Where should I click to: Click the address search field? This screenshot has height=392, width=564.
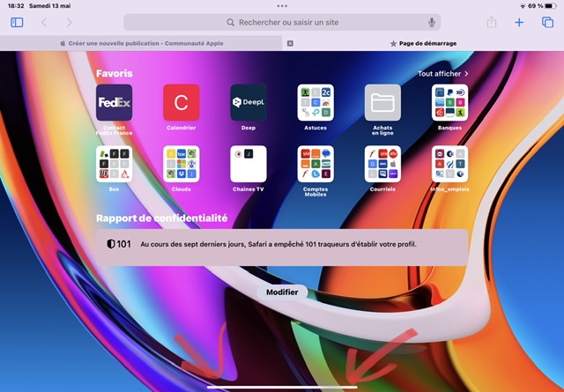282,22
